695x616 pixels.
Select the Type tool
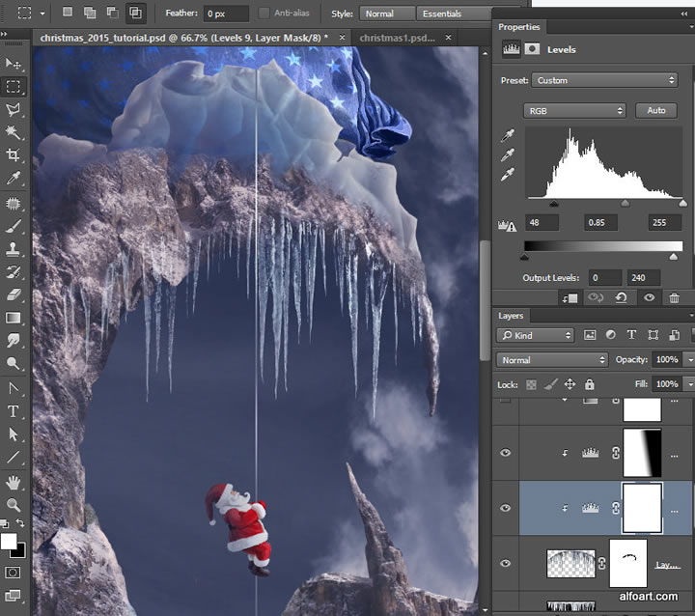click(14, 411)
